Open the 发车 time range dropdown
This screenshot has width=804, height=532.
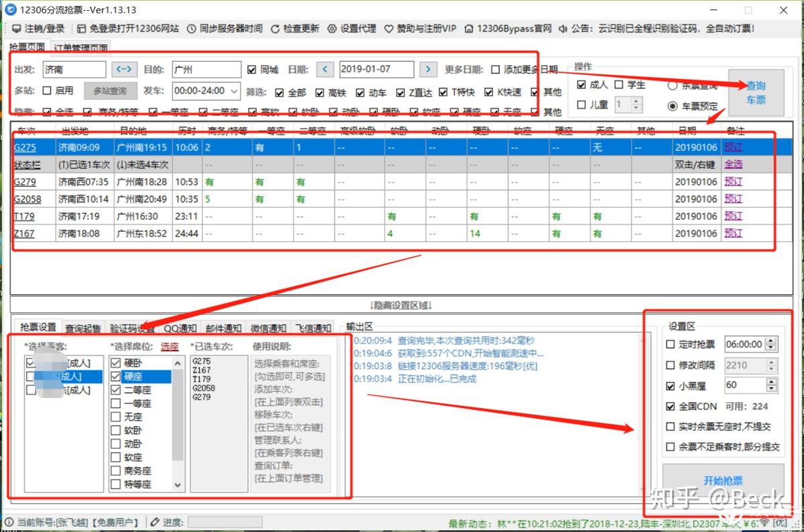point(206,90)
